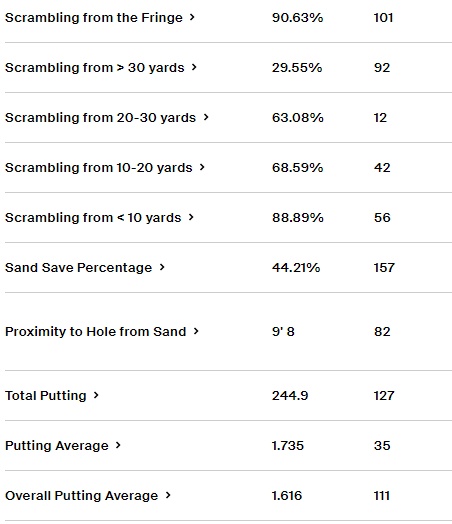Open Scrambling from the Fringe stat link
The width and height of the screenshot is (452, 524).
pos(94,18)
